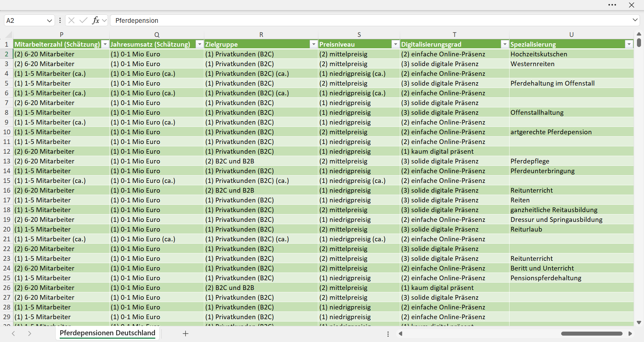644x342 pixels.
Task: Select cell Dressur und Springausbildung
Action: 571,219
